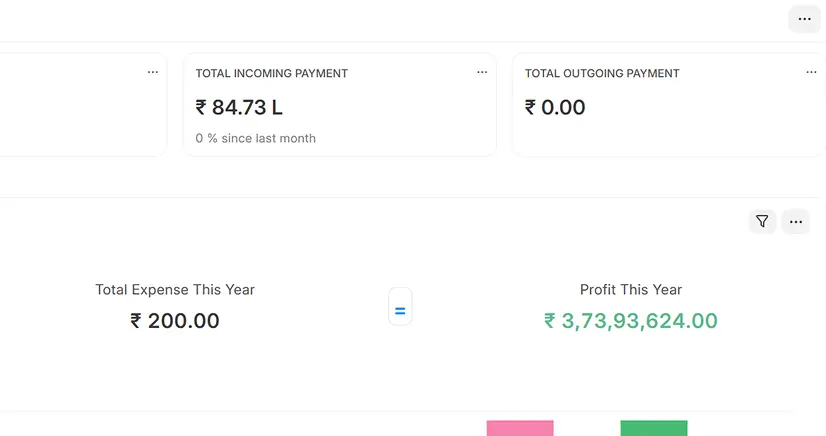Screen dimensions: 826x436
Task: Click empty space below the ₹ 0.00 amount
Action: point(660,138)
